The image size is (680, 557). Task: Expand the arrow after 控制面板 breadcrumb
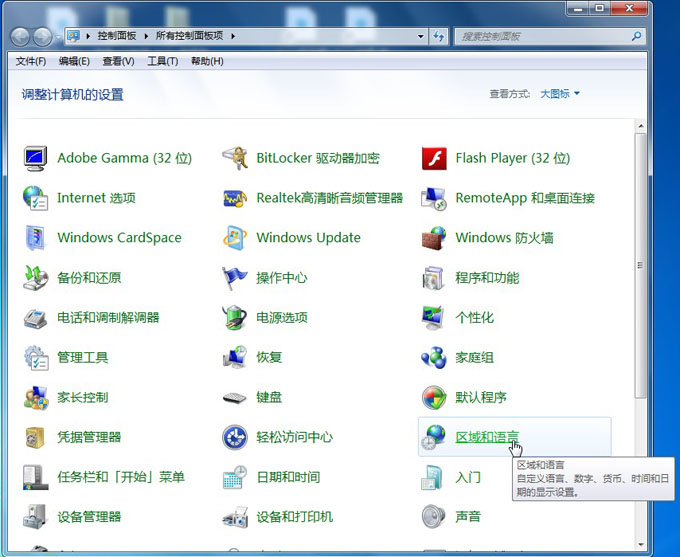(146, 36)
